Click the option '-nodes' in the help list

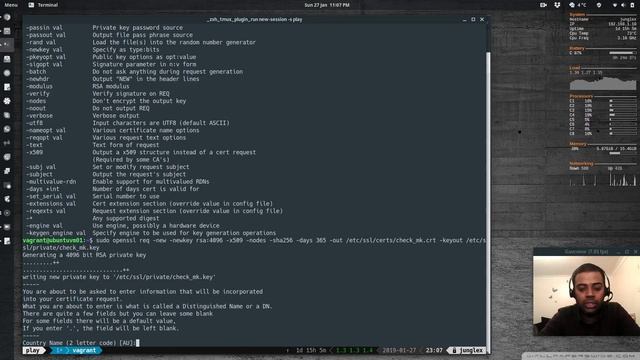[x=36, y=101]
